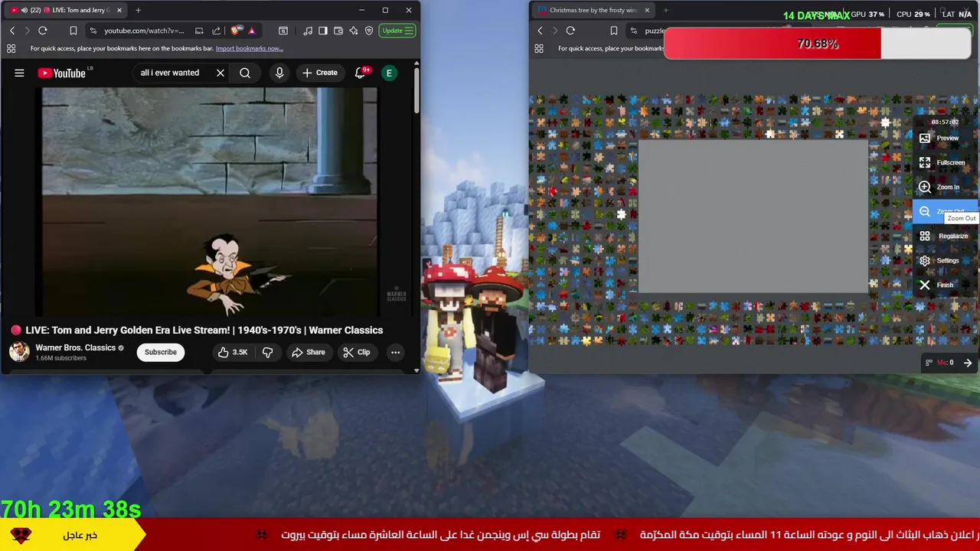Open Brave Rewards triangle icon
This screenshot has width=980, height=551.
(x=252, y=31)
